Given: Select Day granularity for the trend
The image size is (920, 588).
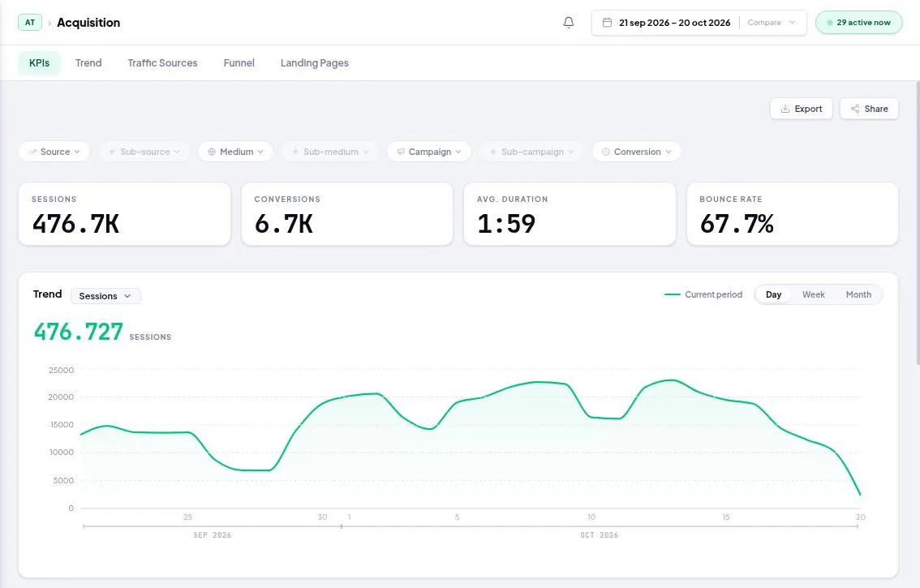Looking at the screenshot, I should (x=773, y=294).
